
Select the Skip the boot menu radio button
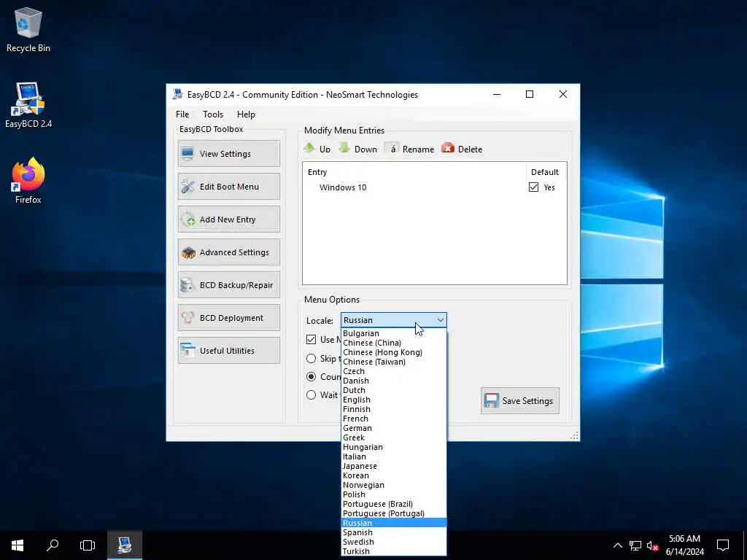311,358
